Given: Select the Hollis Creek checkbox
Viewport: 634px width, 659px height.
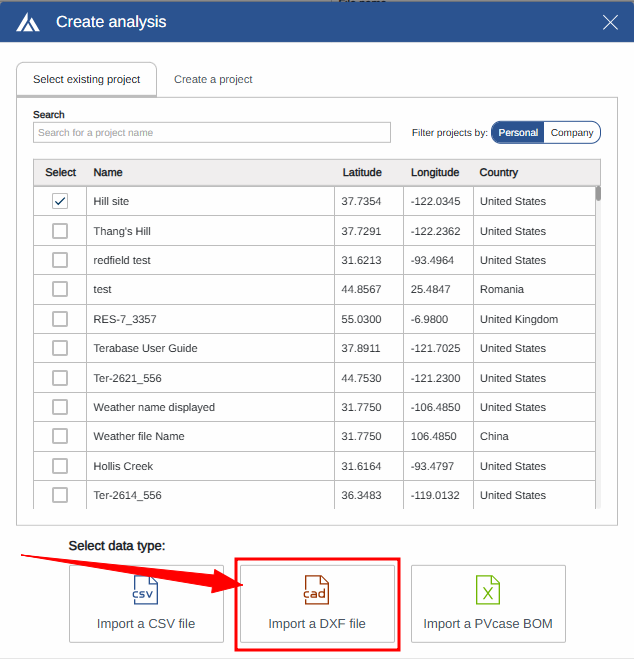Looking at the screenshot, I should pyautogui.click(x=60, y=466).
